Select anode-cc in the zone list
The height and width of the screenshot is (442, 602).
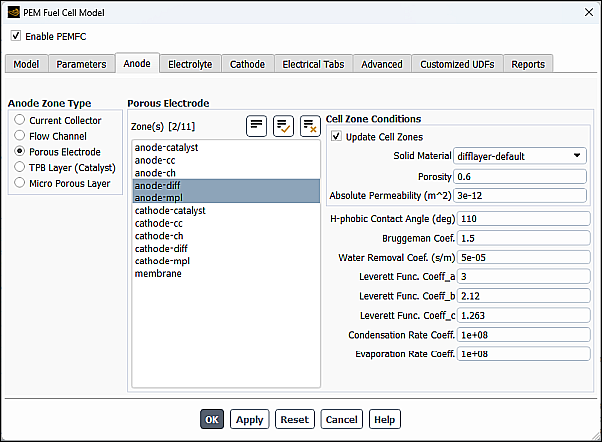226,160
